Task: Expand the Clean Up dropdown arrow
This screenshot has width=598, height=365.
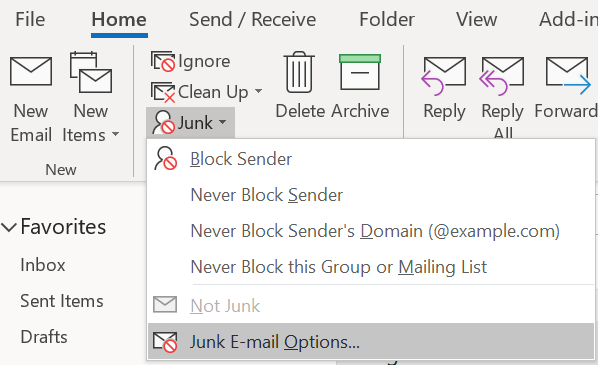Action: click(259, 91)
